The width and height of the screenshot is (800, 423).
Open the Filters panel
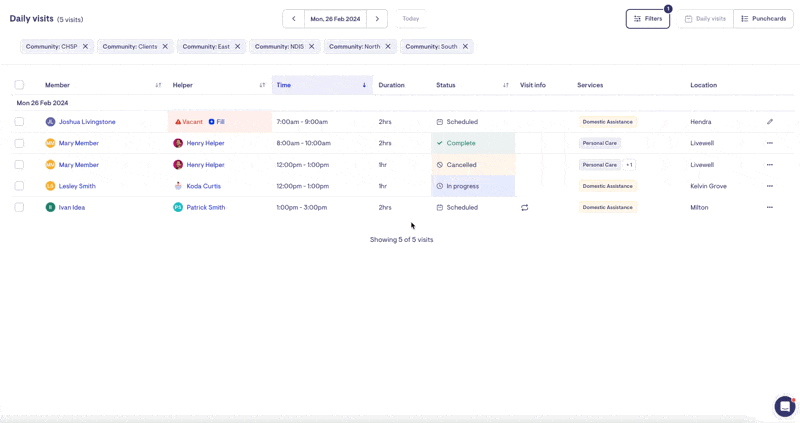647,19
